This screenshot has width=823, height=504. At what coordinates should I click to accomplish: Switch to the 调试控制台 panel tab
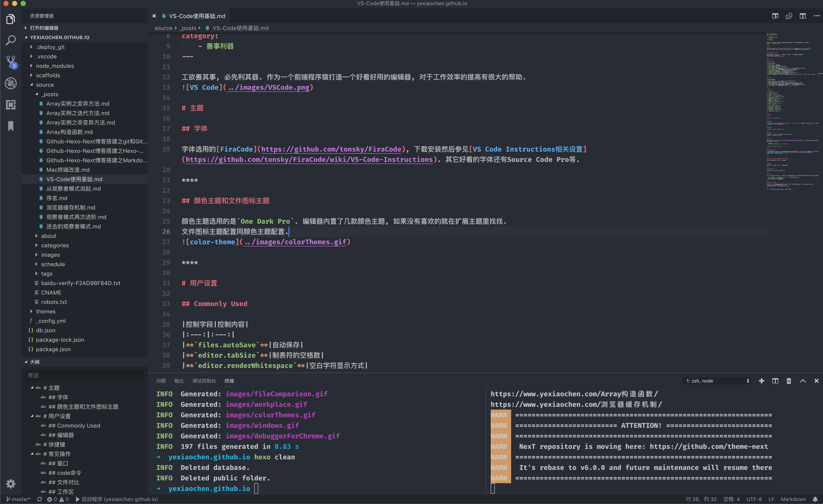click(x=204, y=381)
